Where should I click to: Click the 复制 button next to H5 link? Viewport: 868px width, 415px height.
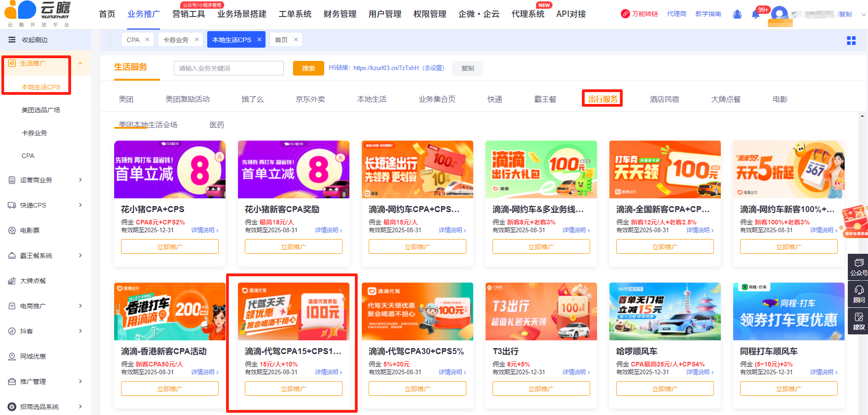tap(468, 68)
